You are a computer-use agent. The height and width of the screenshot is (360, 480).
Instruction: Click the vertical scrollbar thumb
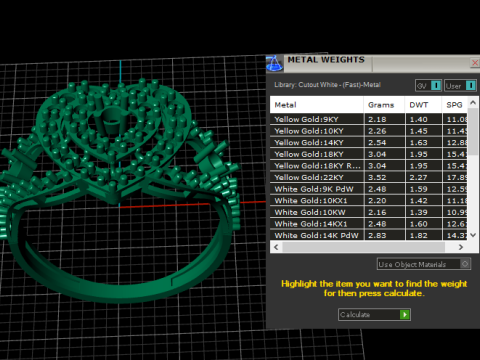473,131
